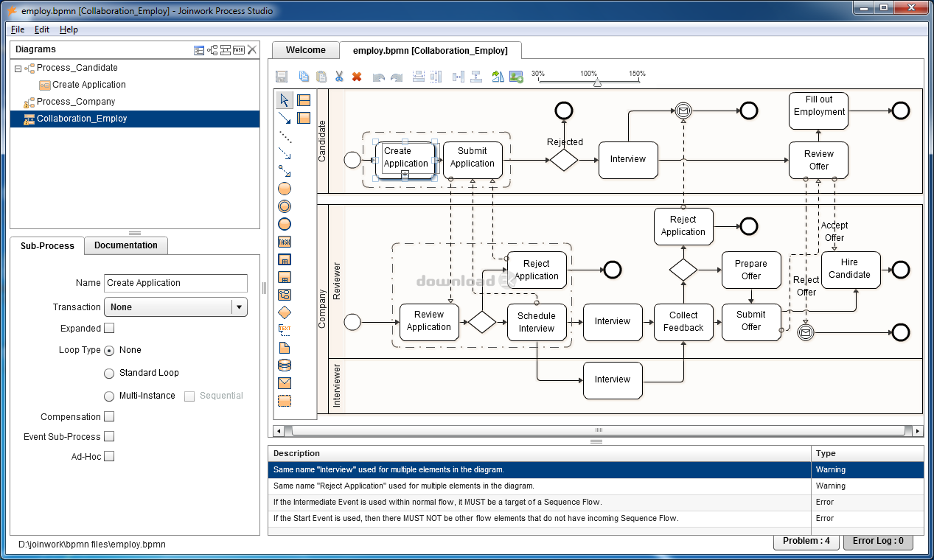Switch to the Welcome tab
Image resolution: width=934 pixels, height=560 pixels.
pyautogui.click(x=306, y=50)
